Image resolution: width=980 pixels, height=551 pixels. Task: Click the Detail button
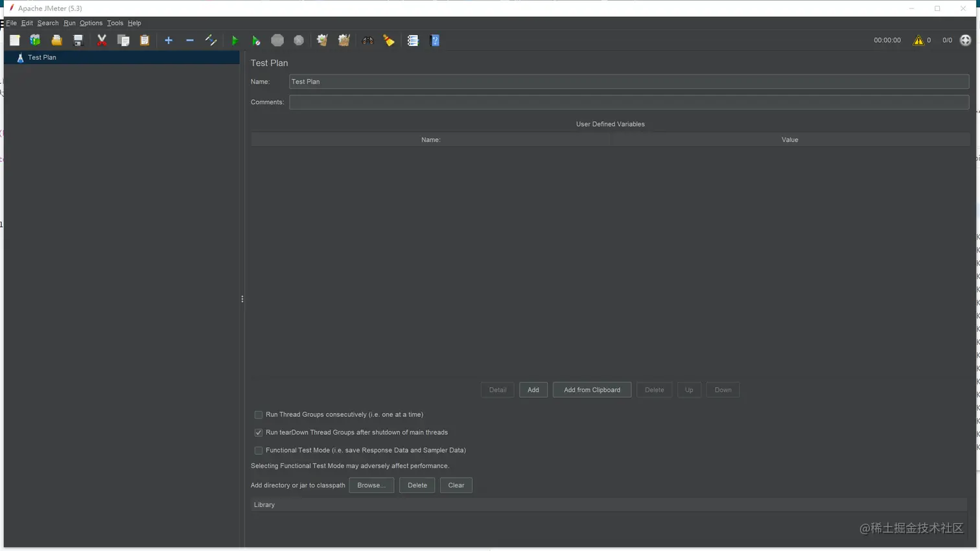pos(498,390)
